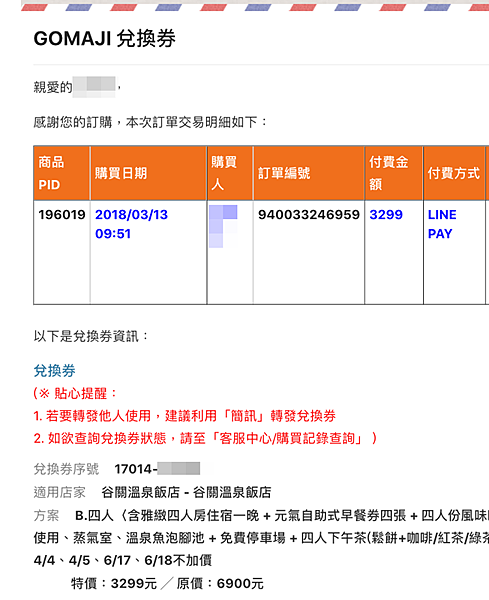489x600 pixels.
Task: Click the 兌換券序號 label
Action: pos(66,469)
